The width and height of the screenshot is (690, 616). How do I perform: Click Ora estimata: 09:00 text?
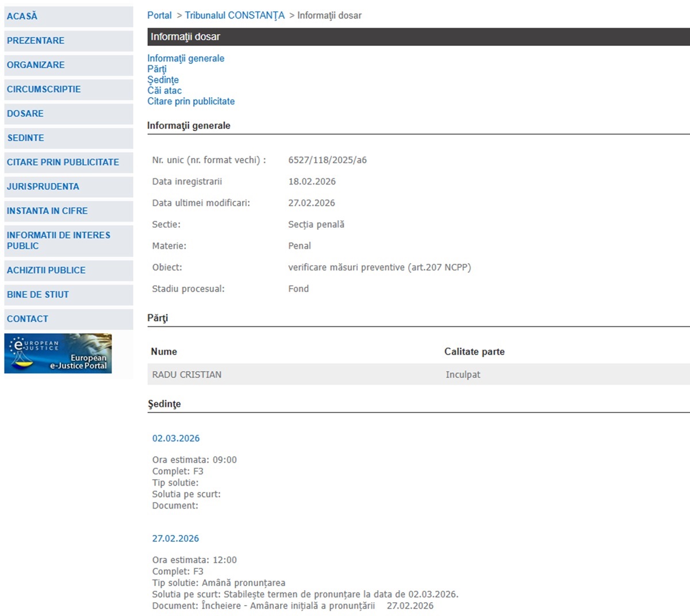[x=194, y=460]
